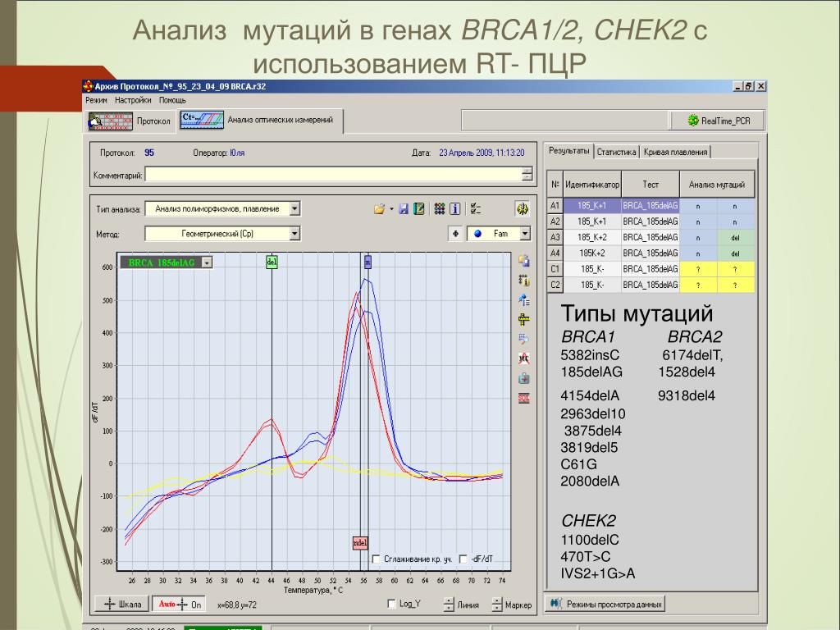Click the blue legend list icon beside chart
This screenshot has height=630, width=840.
point(524,300)
